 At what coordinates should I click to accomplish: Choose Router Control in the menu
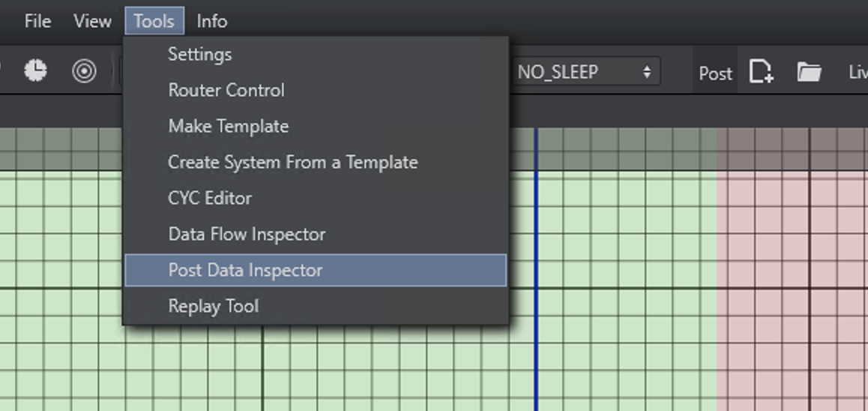pyautogui.click(x=226, y=90)
